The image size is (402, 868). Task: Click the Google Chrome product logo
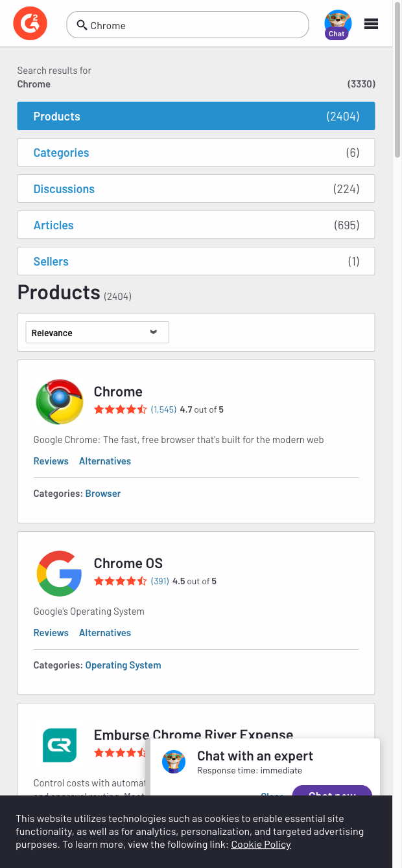pyautogui.click(x=59, y=402)
